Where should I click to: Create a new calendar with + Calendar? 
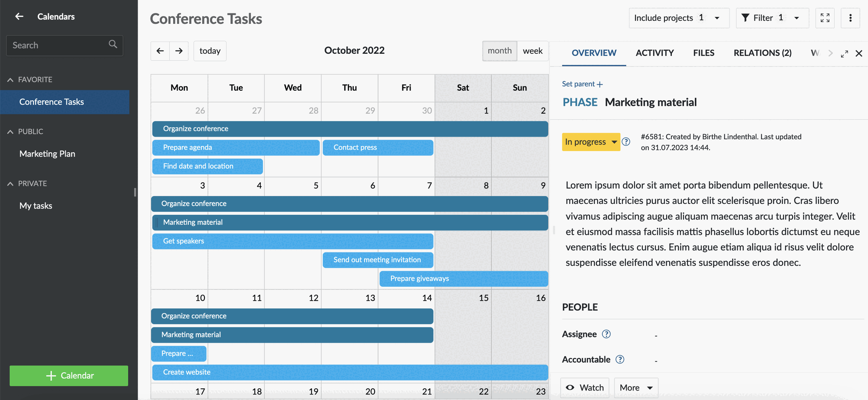[x=69, y=376]
